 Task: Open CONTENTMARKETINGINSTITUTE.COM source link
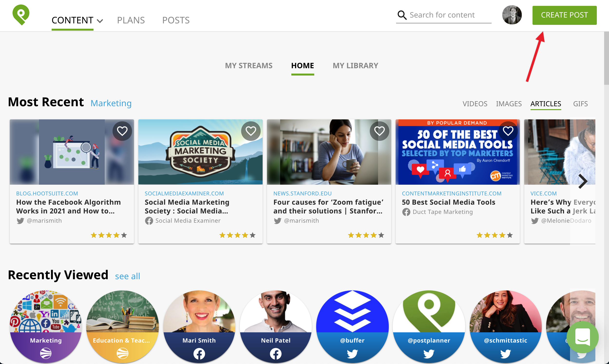pos(451,193)
